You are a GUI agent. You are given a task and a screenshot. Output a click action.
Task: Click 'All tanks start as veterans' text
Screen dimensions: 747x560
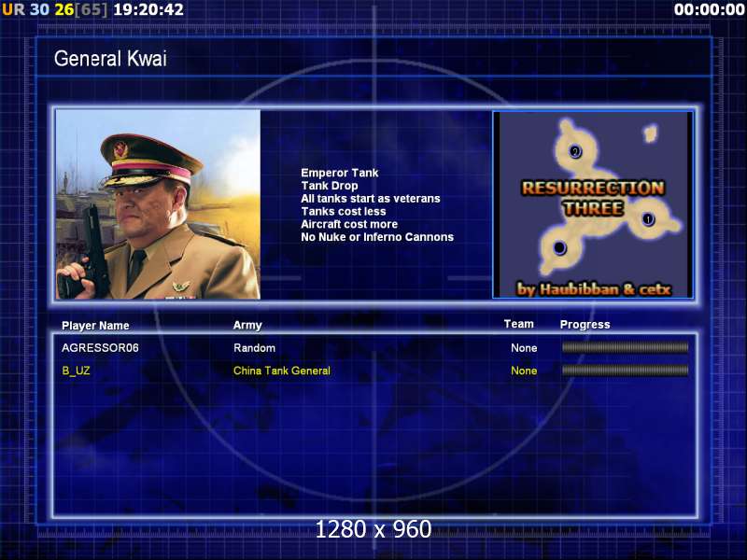point(371,198)
